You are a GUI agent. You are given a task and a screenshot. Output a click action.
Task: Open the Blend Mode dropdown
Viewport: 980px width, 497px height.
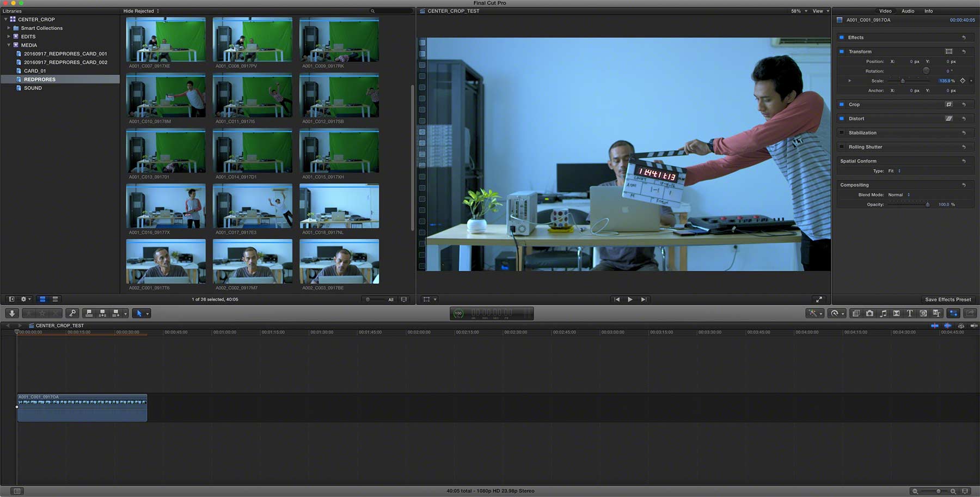click(x=899, y=195)
